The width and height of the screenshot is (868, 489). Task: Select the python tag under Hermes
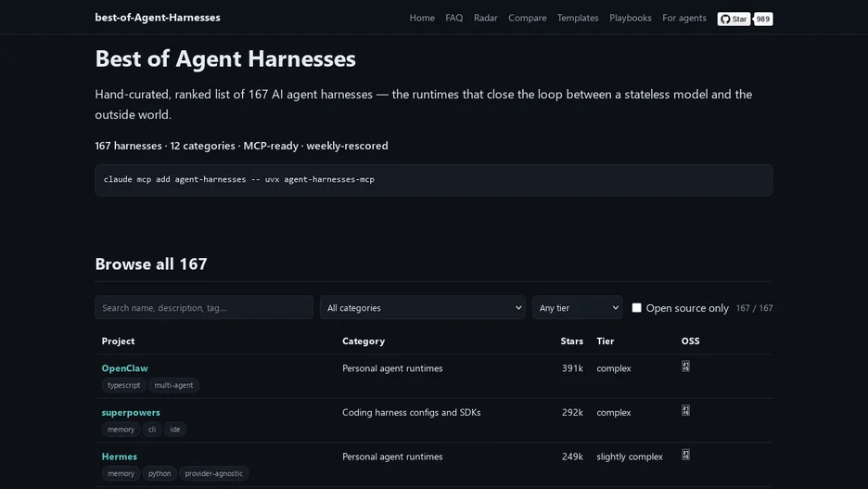click(160, 473)
